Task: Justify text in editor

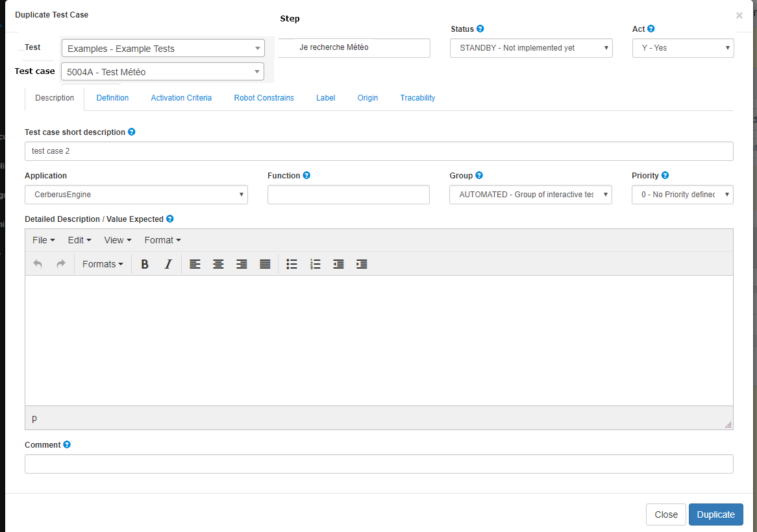Action: (x=265, y=264)
